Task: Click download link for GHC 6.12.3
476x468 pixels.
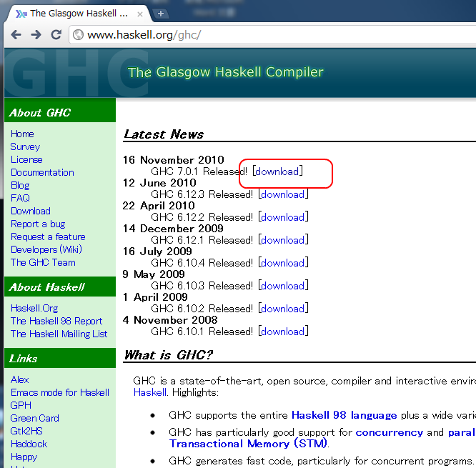Action: tap(282, 194)
